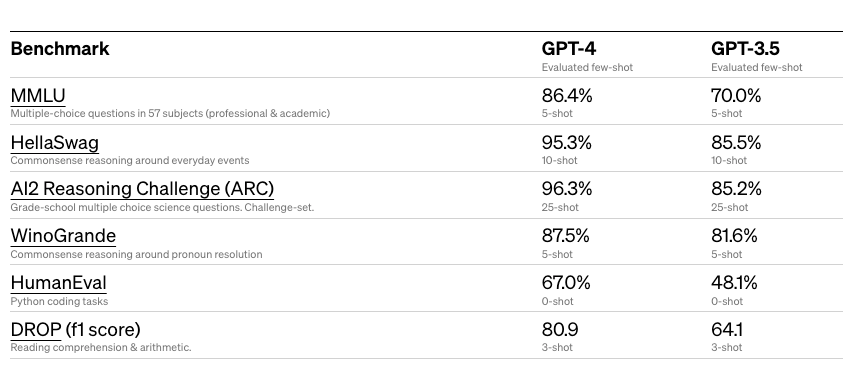Click the 67.0% HumanEval score
This screenshot has height=369, width=843.
566,282
